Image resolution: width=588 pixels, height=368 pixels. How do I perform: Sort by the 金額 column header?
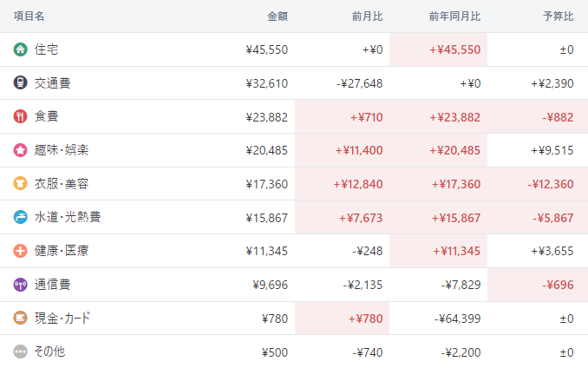pyautogui.click(x=278, y=16)
